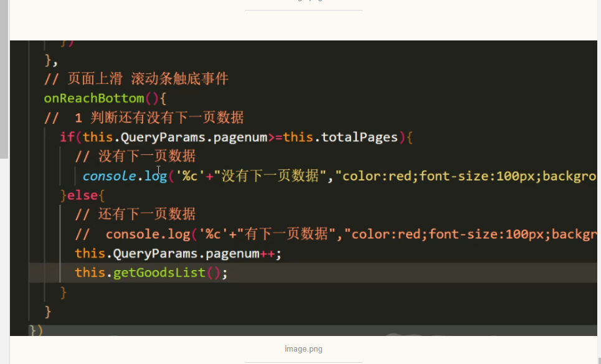Image resolution: width=601 pixels, height=364 pixels.
Task: Click the code screenshot image
Action: point(303,188)
